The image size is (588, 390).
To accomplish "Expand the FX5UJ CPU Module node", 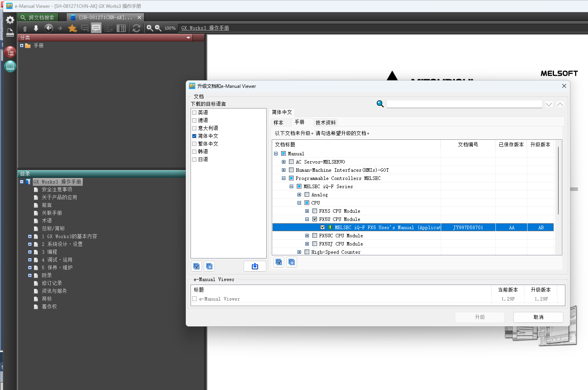I will [307, 244].
